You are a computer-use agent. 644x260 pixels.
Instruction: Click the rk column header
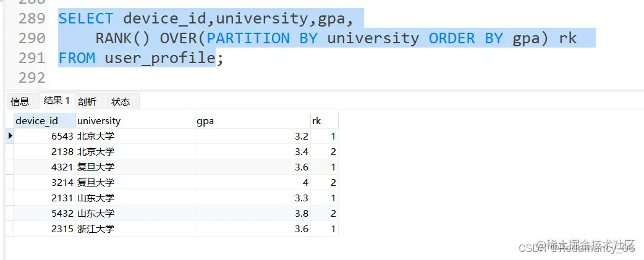coord(324,120)
